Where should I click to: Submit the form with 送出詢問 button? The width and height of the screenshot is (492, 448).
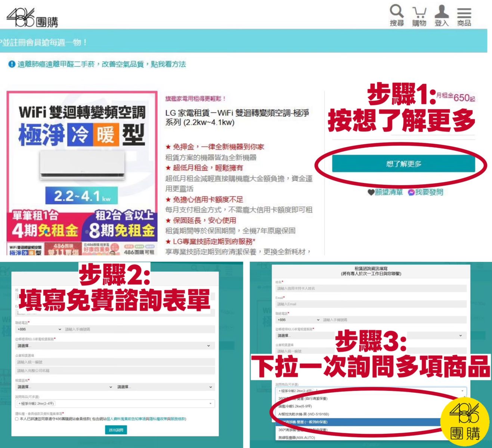[116, 430]
